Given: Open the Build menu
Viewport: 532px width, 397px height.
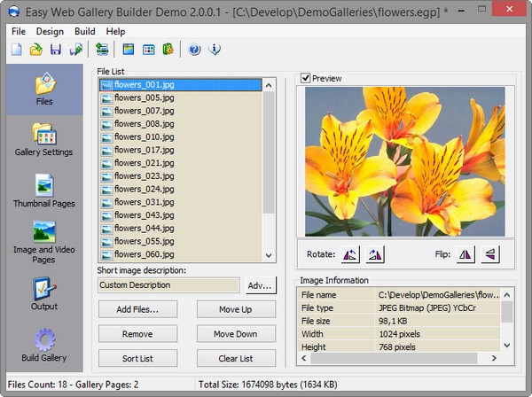Looking at the screenshot, I should pyautogui.click(x=85, y=31).
